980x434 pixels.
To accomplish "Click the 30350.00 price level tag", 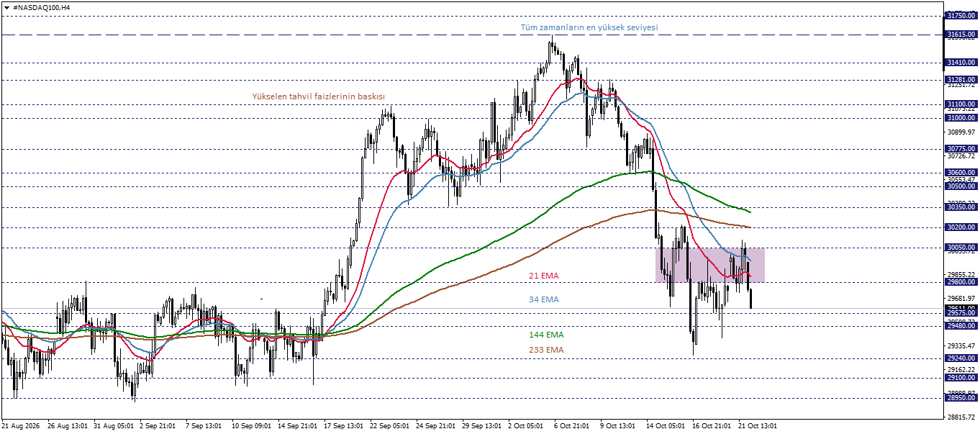I will pyautogui.click(x=961, y=207).
